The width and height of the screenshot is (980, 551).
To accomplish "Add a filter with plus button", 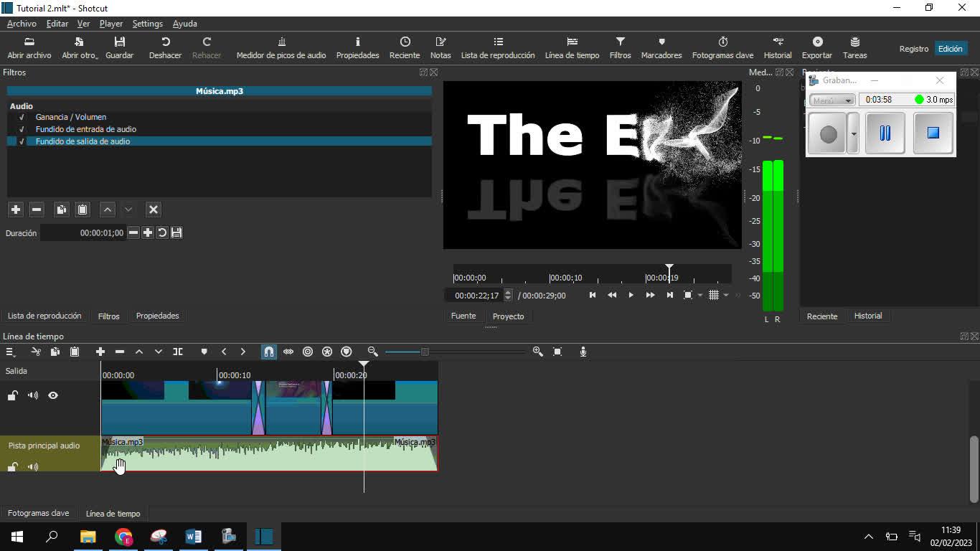I will pyautogui.click(x=15, y=209).
